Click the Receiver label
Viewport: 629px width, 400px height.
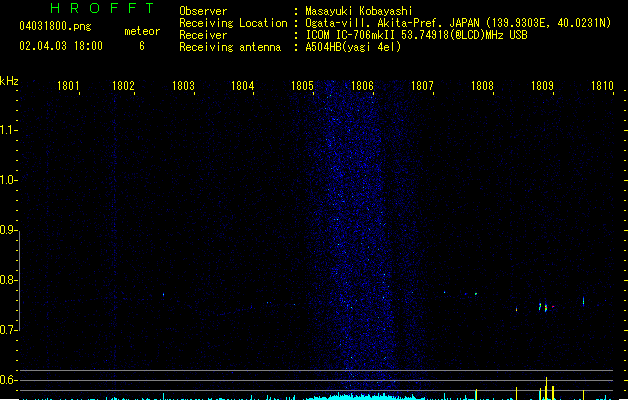click(x=203, y=35)
